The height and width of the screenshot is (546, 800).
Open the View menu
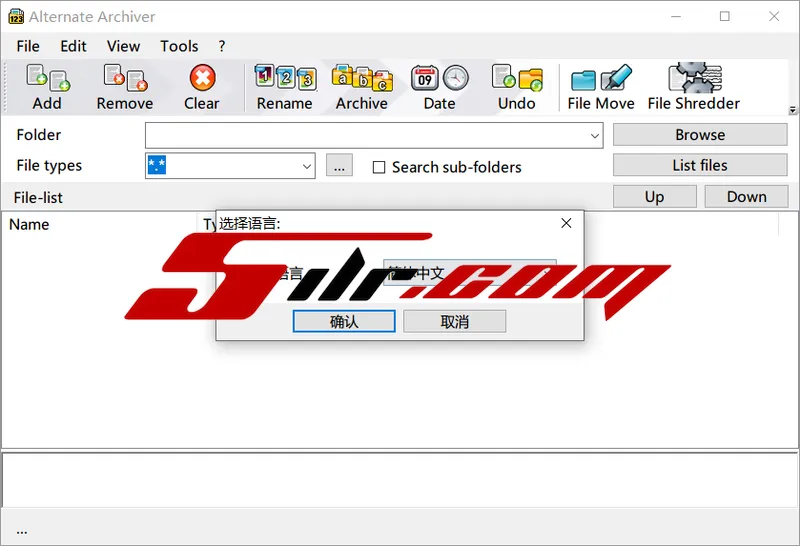pyautogui.click(x=123, y=46)
